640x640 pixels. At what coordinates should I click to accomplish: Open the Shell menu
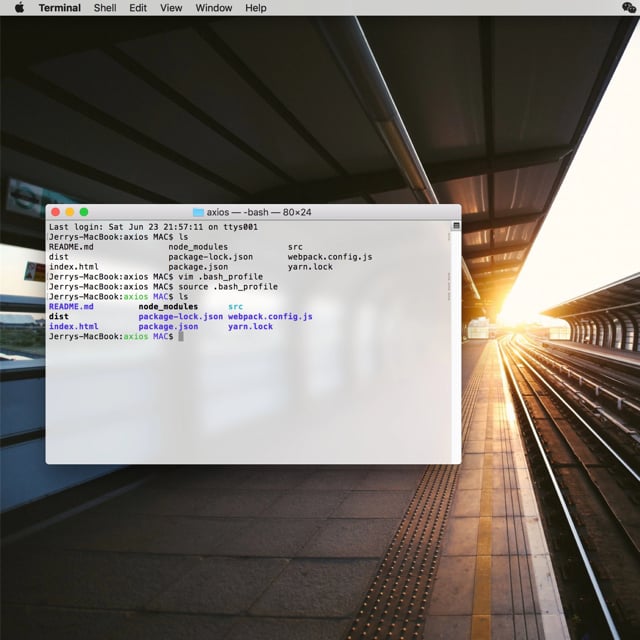105,8
